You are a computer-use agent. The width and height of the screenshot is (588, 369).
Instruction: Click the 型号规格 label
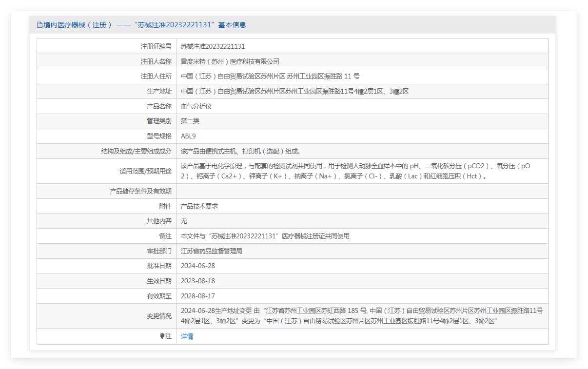(x=159, y=136)
